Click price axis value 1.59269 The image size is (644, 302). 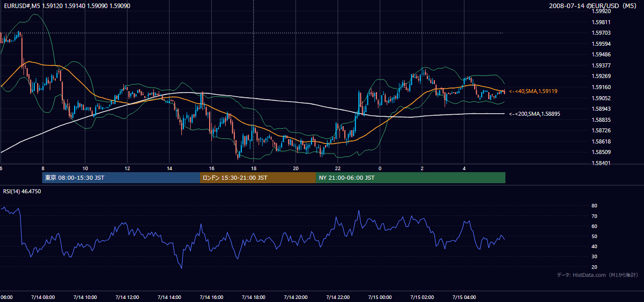pyautogui.click(x=601, y=77)
